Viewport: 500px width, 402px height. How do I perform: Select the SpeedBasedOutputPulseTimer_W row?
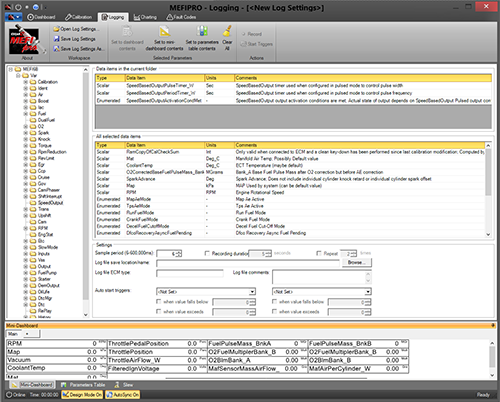[x=293, y=86]
